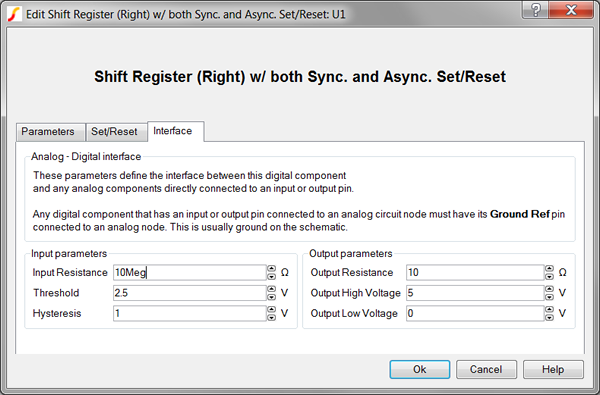
Task: Click the Cancel button
Action: [x=486, y=369]
